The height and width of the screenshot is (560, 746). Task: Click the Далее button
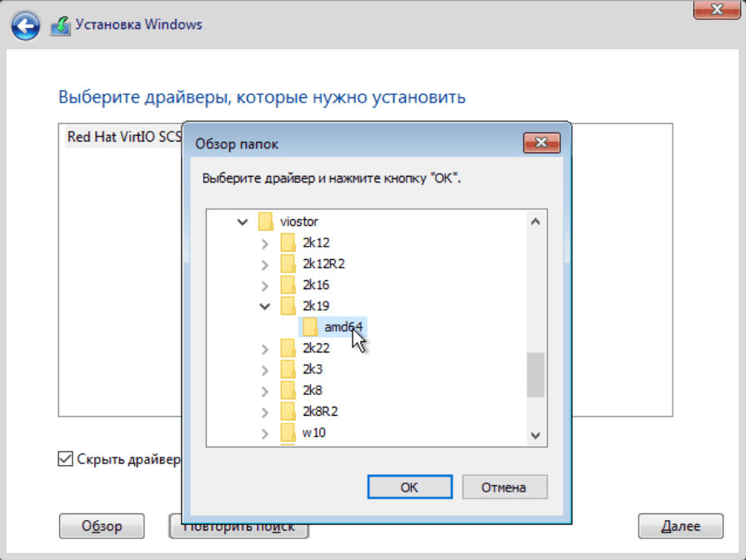(x=680, y=526)
